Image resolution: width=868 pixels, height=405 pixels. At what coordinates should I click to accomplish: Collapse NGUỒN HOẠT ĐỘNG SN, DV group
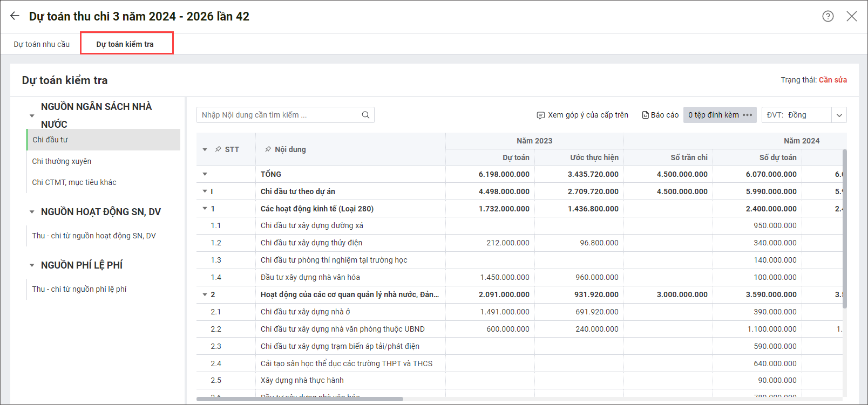click(32, 212)
